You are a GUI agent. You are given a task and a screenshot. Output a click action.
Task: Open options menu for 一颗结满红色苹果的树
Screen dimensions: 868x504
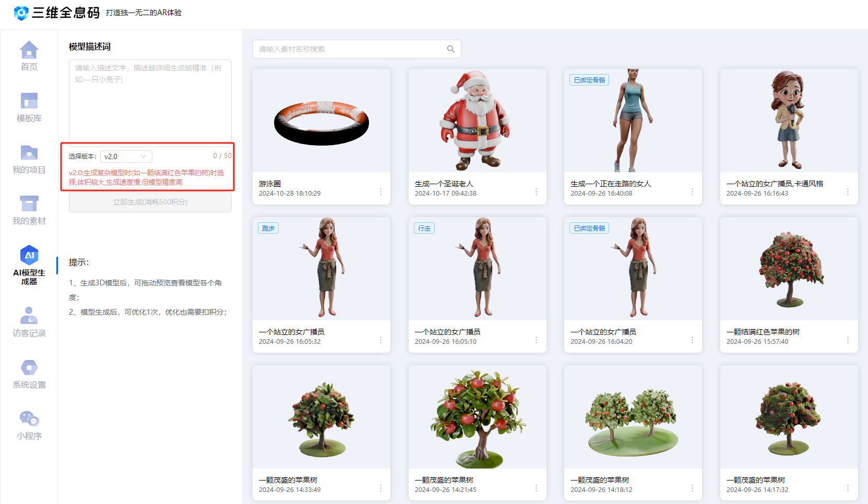coord(848,340)
